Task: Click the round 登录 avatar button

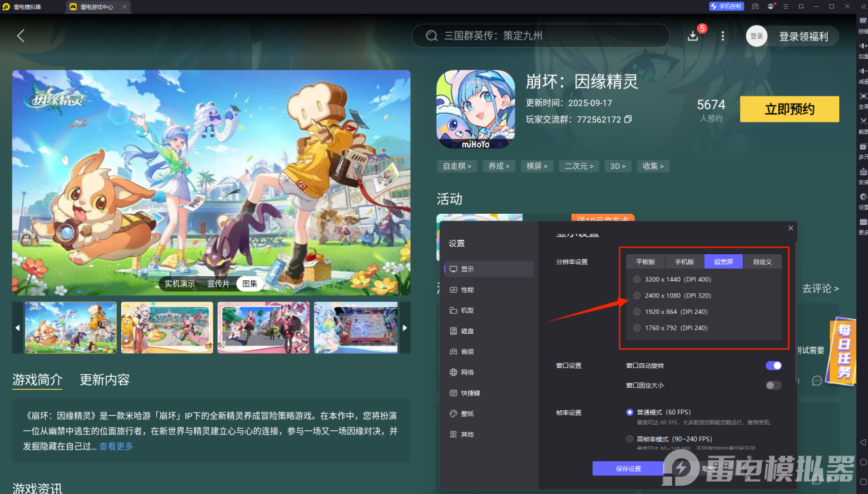Action: (756, 36)
